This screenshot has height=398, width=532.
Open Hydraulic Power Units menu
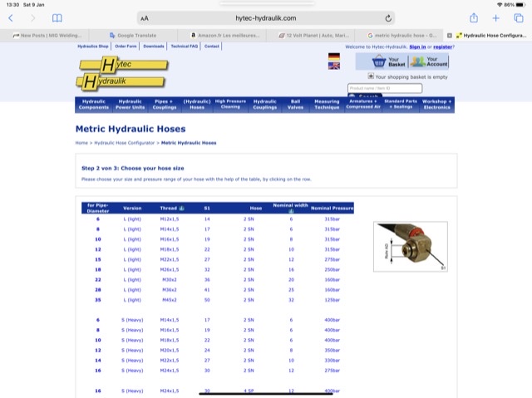(130, 105)
